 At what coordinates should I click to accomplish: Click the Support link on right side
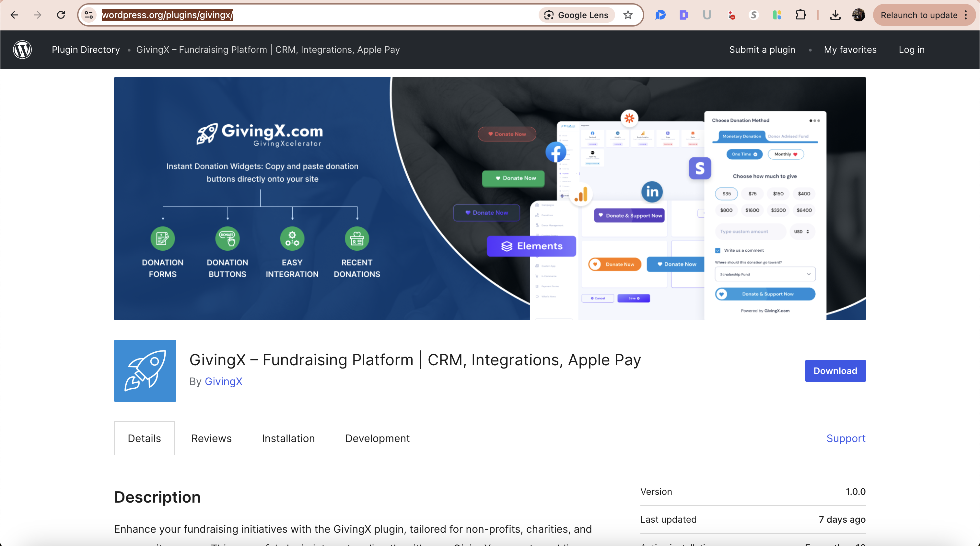(x=846, y=438)
